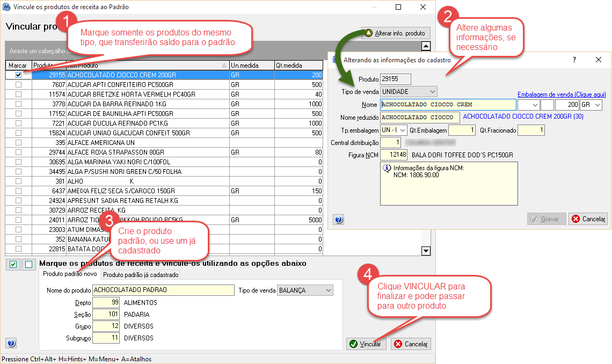Click Nome do produto ACHOCOLATADO PADRAO field
This screenshot has height=364, width=612.
coord(163,290)
